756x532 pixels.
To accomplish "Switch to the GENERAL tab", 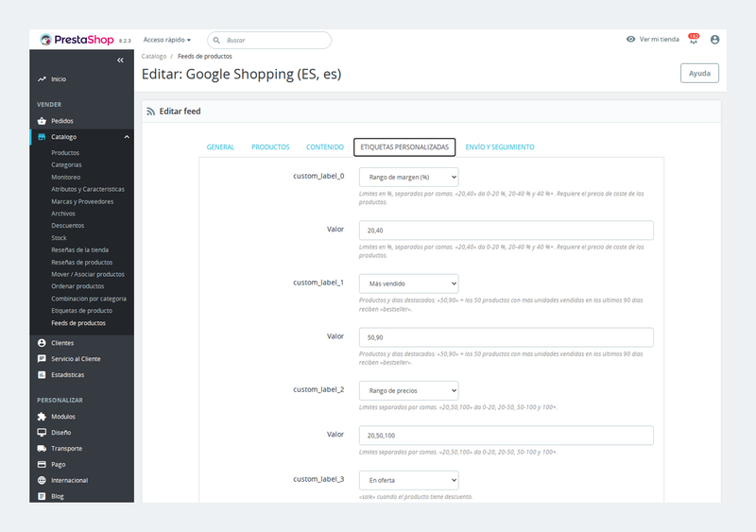I will [x=220, y=147].
